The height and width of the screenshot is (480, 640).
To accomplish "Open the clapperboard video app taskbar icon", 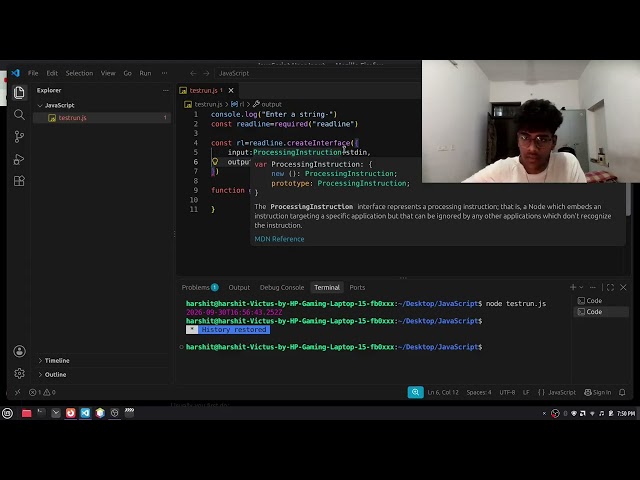I will coord(129,413).
